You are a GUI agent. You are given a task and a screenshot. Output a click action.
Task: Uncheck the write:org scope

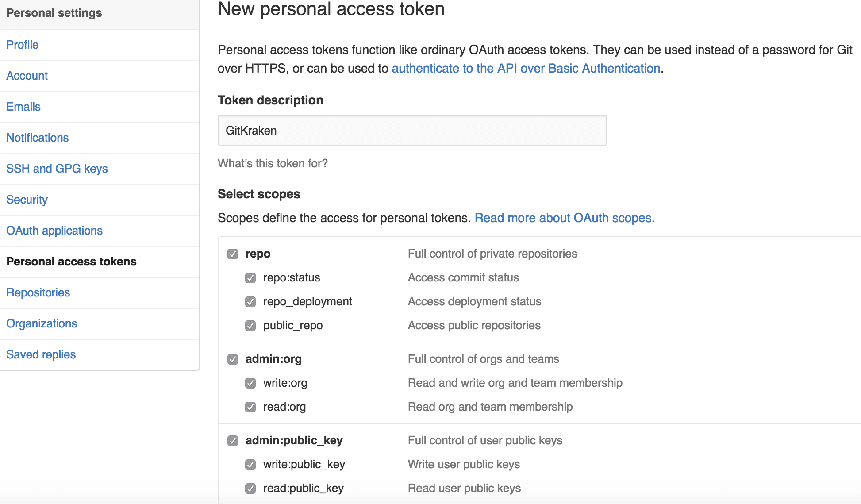[250, 383]
